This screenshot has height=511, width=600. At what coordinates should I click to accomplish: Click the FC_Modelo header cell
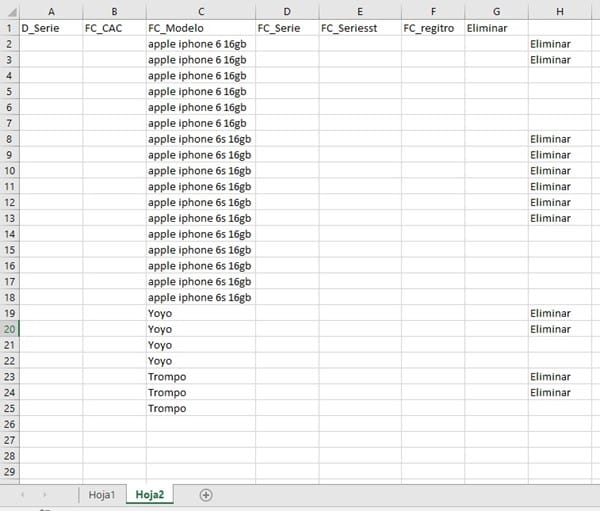click(x=201, y=28)
